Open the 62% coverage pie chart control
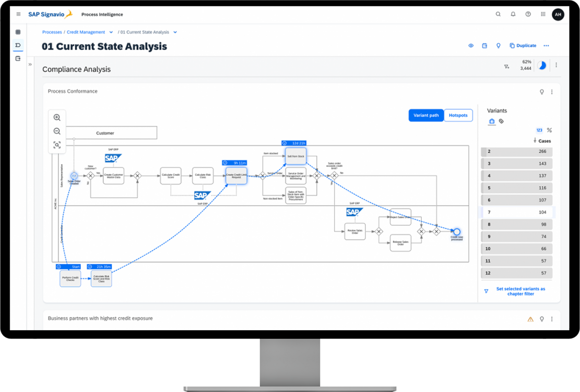The height and width of the screenshot is (392, 580). point(542,65)
